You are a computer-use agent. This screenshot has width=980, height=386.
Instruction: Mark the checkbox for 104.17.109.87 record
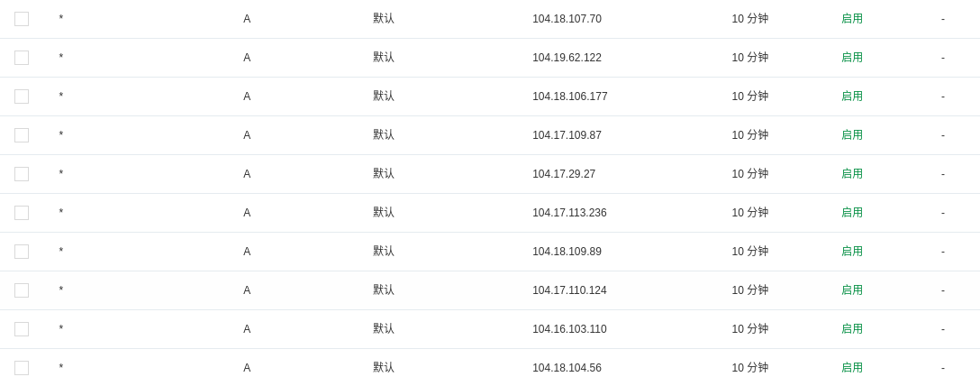(x=22, y=135)
